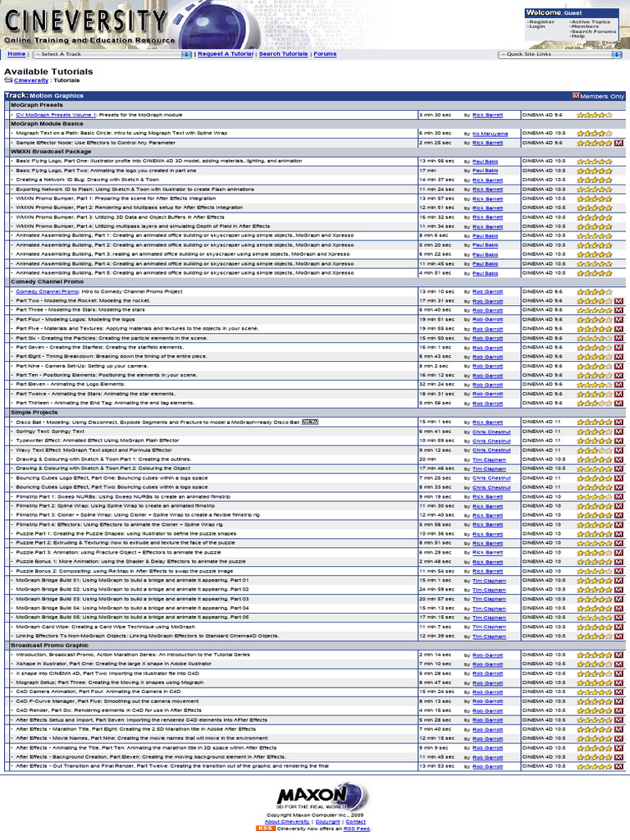This screenshot has width=630, height=840.
Task: Open the Forums menu item
Action: [325, 54]
